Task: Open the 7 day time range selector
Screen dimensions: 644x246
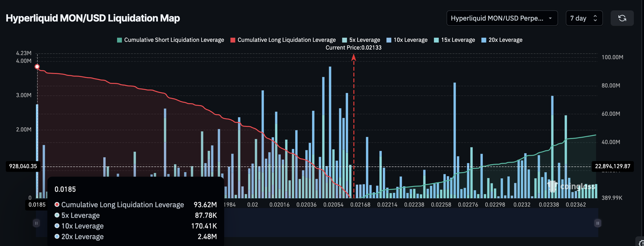Action: [584, 18]
